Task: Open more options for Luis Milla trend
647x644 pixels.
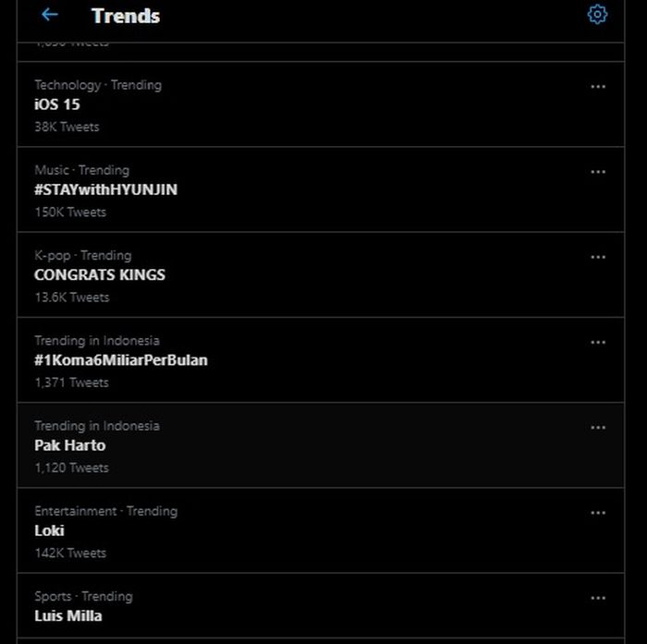Action: coord(598,598)
